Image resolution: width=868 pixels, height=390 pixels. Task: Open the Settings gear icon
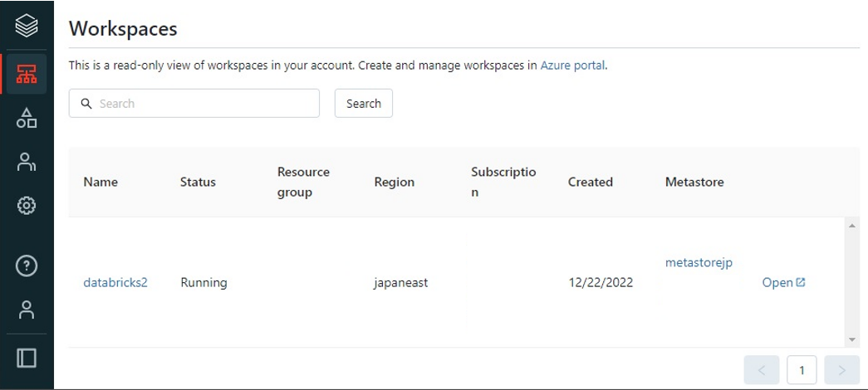coord(27,205)
